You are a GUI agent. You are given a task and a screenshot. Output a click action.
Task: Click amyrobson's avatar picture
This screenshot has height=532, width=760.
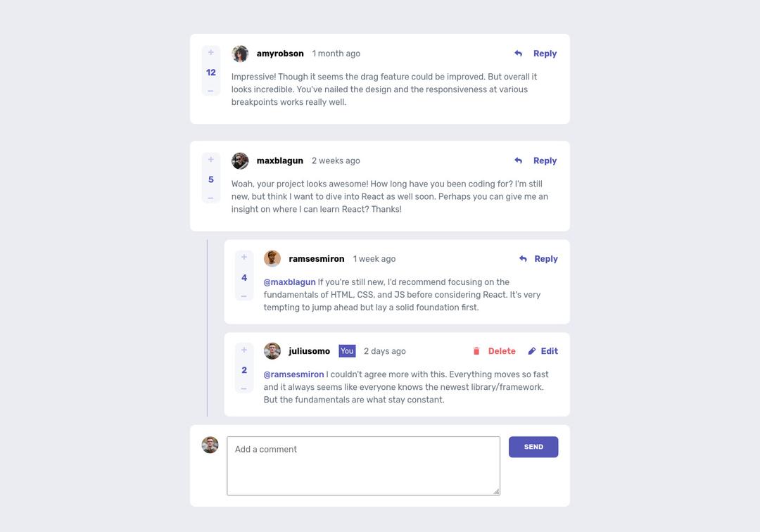pyautogui.click(x=240, y=54)
